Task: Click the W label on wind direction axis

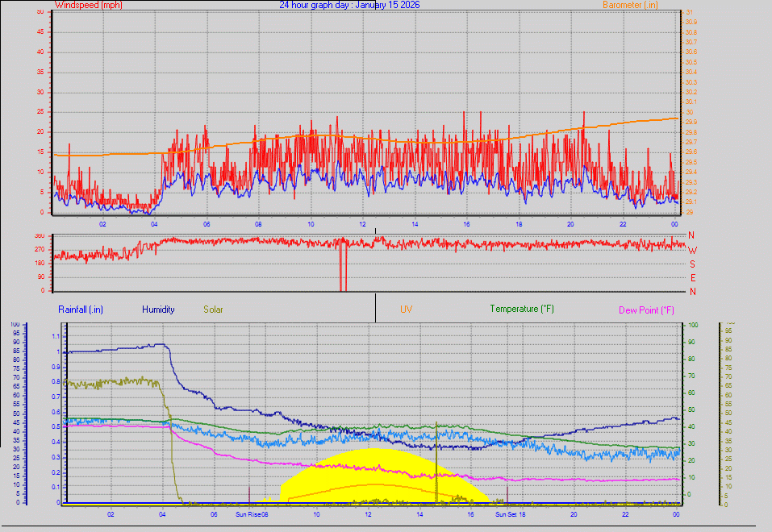Action: coord(691,250)
